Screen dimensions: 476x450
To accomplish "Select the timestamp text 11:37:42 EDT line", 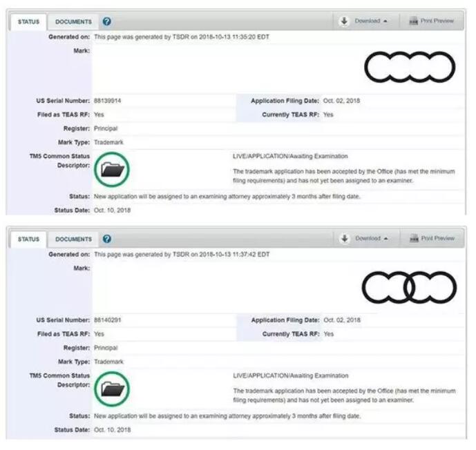I will (182, 255).
